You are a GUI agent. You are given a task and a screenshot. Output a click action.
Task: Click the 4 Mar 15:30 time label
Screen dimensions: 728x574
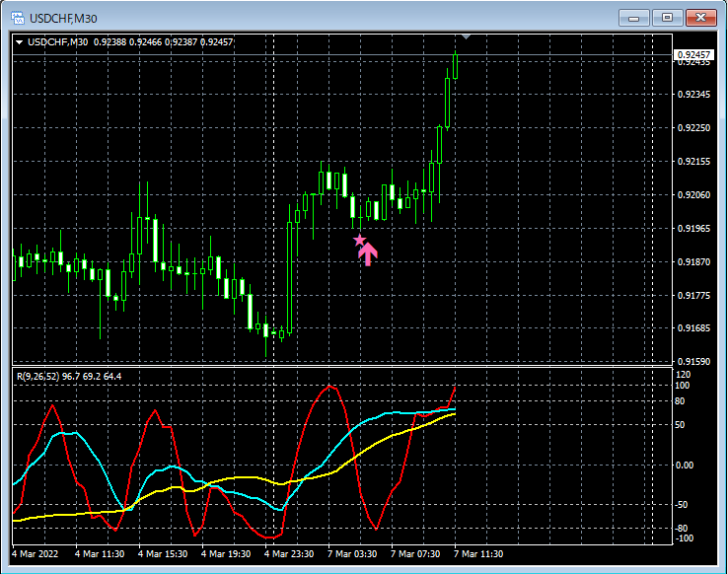coord(163,554)
